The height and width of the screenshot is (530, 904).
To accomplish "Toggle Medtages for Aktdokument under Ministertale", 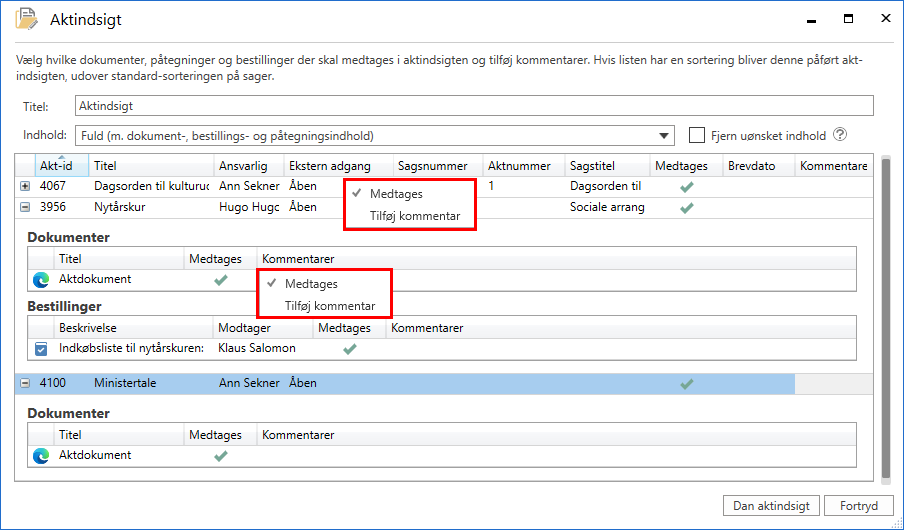I will tap(221, 456).
